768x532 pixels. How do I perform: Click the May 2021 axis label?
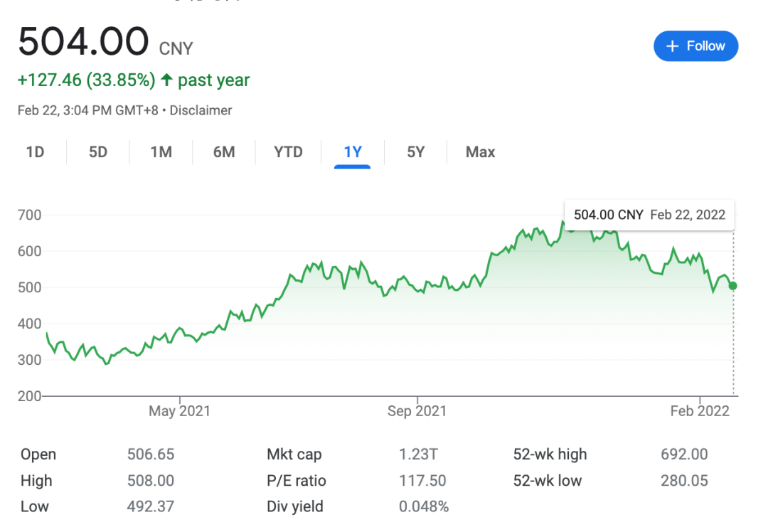[x=179, y=411]
